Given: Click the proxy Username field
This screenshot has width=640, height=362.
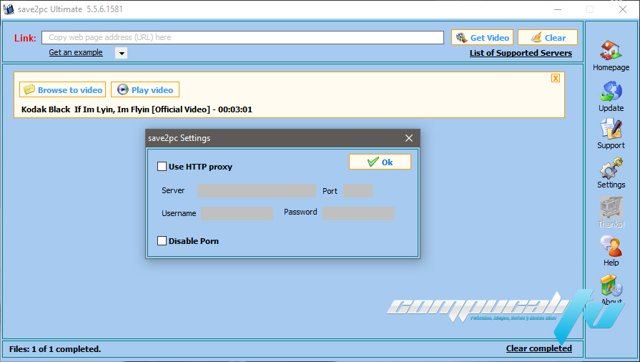Looking at the screenshot, I should coord(237,213).
